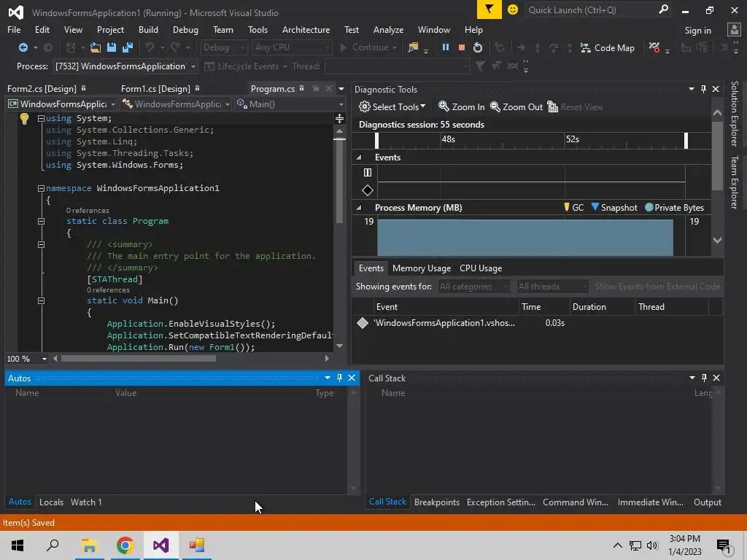The image size is (747, 560).
Task: Switch to the CPU Usage tab
Action: tap(481, 268)
